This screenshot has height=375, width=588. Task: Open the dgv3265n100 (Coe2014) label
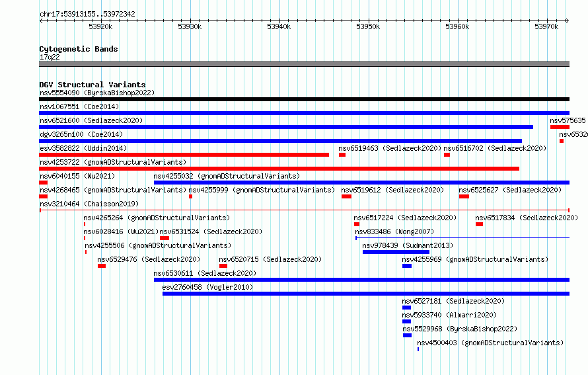(x=81, y=134)
